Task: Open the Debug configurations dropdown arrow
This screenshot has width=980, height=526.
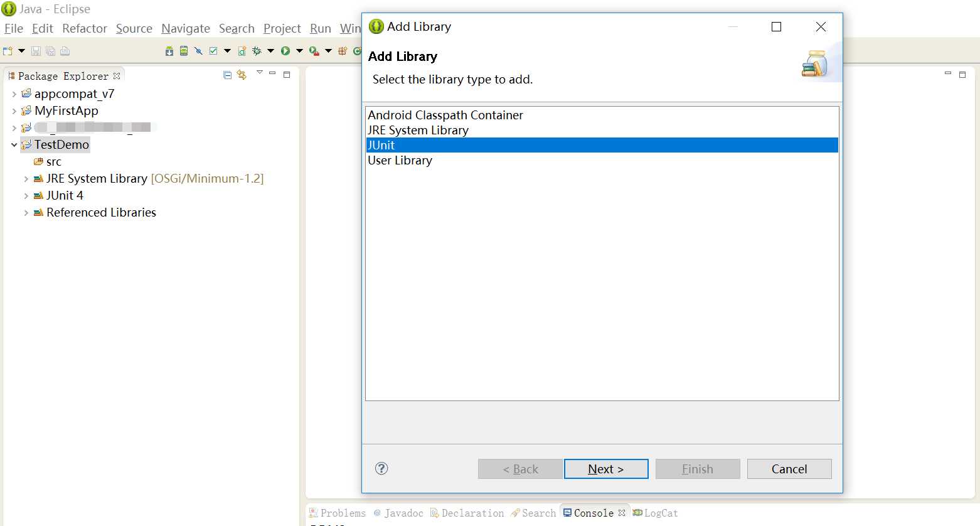Action: [x=270, y=51]
